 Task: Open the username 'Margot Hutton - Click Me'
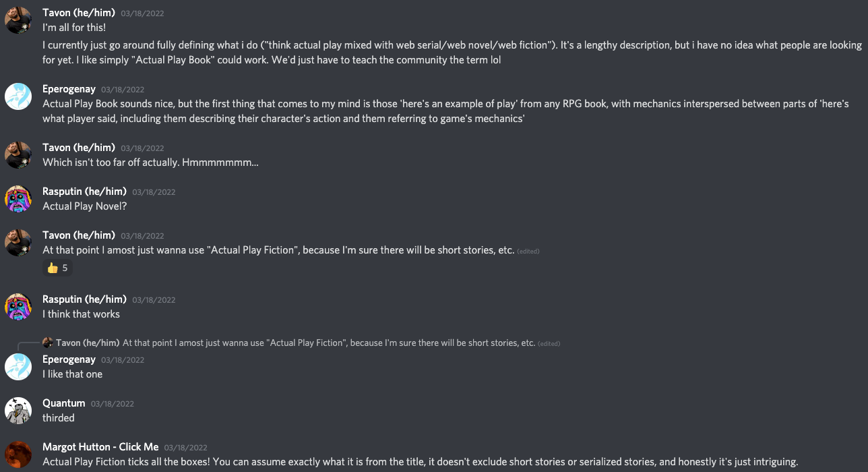pyautogui.click(x=100, y=447)
